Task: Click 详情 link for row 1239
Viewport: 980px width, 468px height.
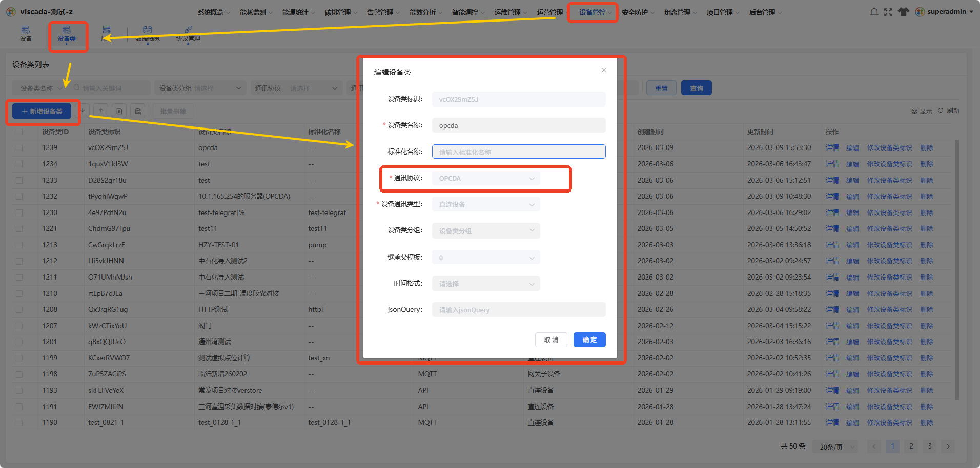Action: tap(832, 148)
